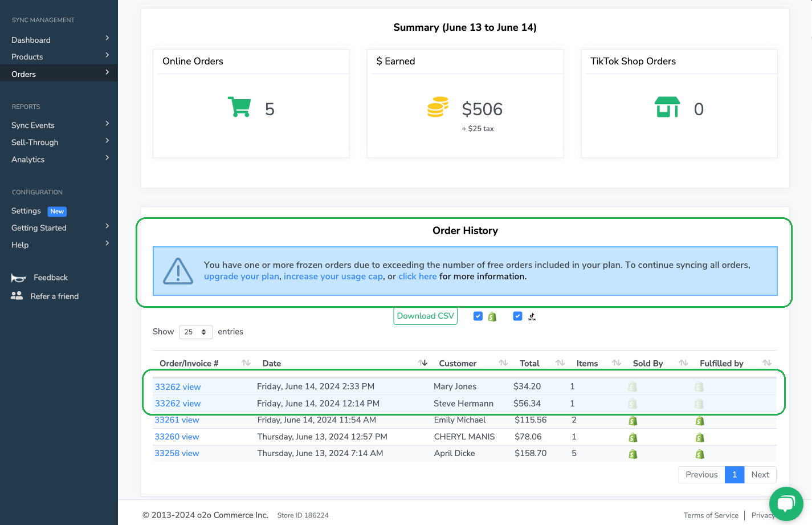Image resolution: width=812 pixels, height=525 pixels.
Task: Open Settings in the sidebar
Action: click(x=26, y=211)
